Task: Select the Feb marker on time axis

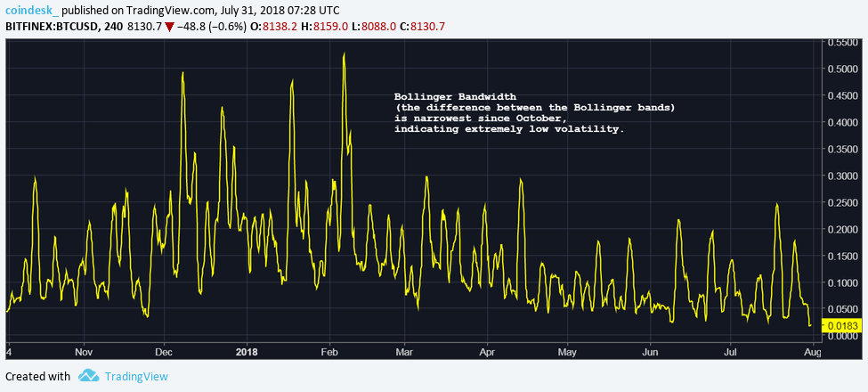Action: tap(329, 350)
